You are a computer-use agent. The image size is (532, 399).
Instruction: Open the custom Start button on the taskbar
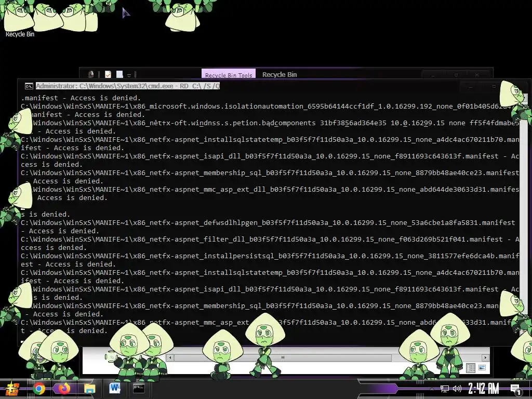11,389
